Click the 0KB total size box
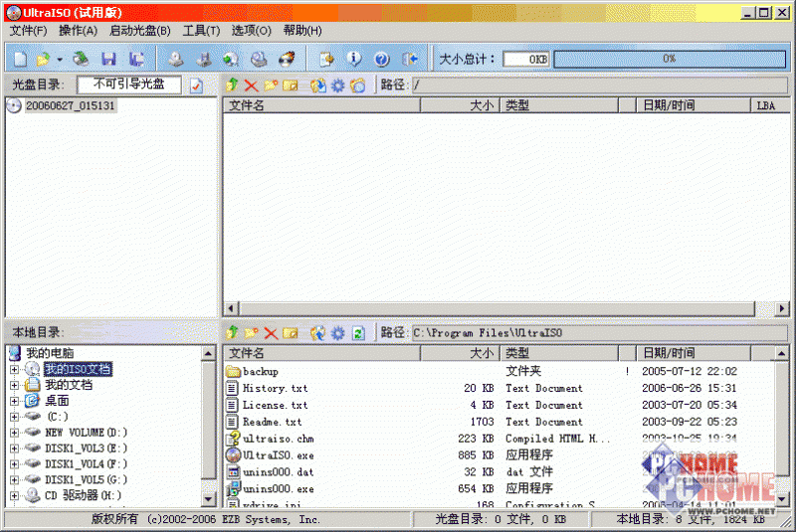The width and height of the screenshot is (796, 532). click(x=528, y=60)
